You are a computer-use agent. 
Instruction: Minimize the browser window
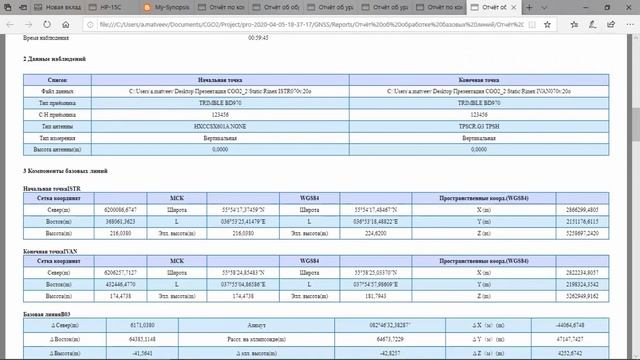tap(586, 7)
